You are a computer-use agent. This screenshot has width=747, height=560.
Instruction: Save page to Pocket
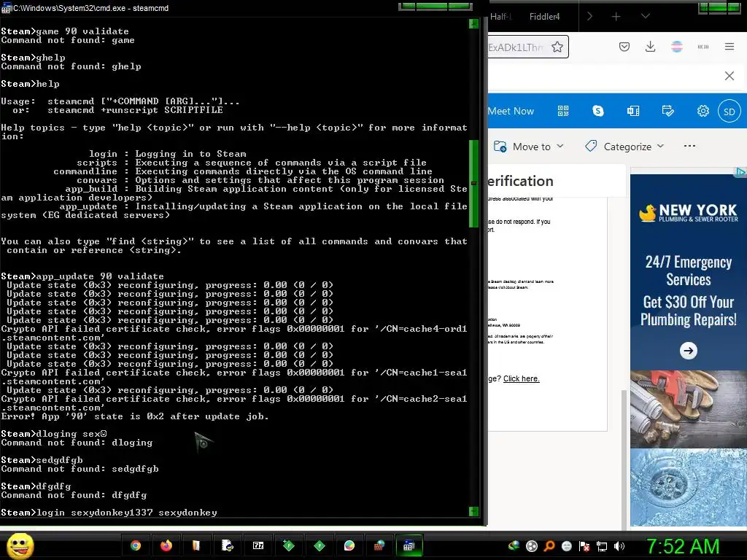point(624,47)
